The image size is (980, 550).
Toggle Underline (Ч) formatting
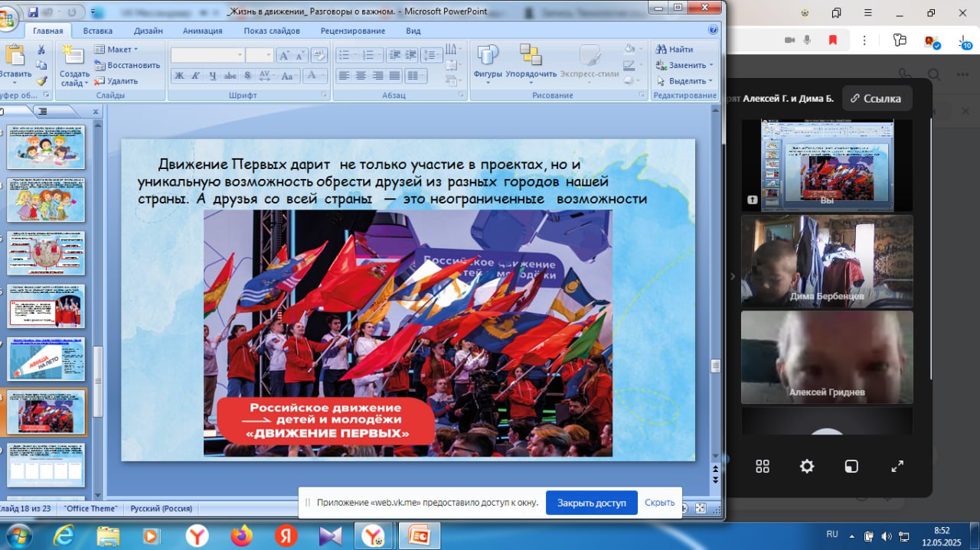click(x=213, y=76)
